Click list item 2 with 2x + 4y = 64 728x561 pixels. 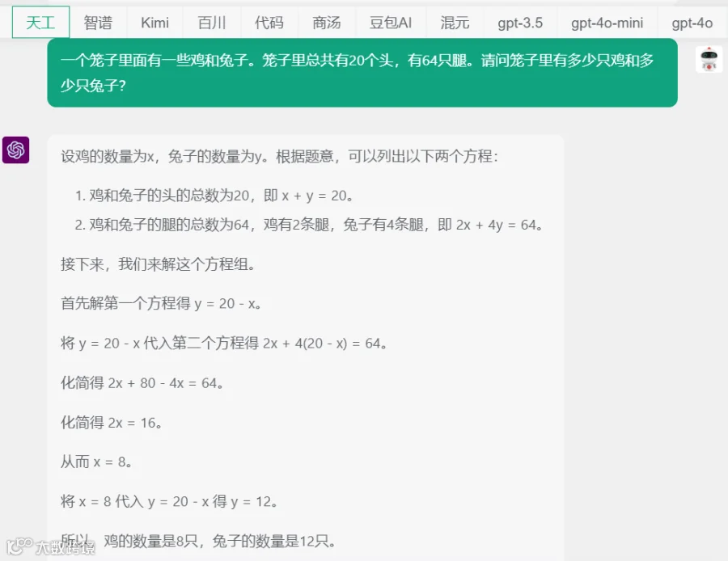point(309,225)
